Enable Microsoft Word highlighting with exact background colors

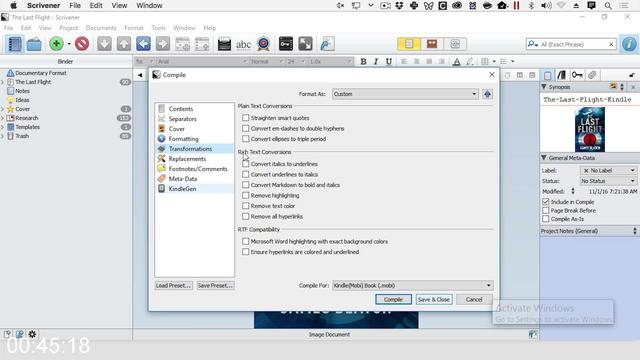click(x=245, y=242)
